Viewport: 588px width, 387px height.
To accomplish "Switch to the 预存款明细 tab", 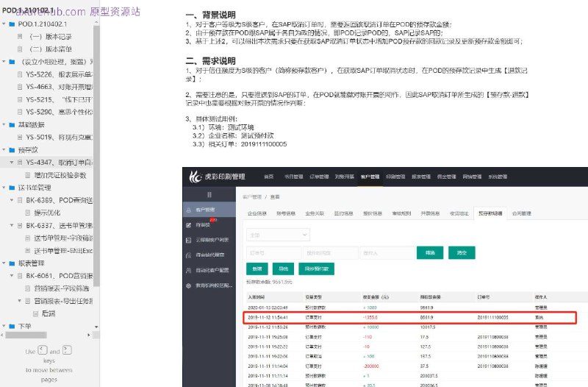I will 490,213.
